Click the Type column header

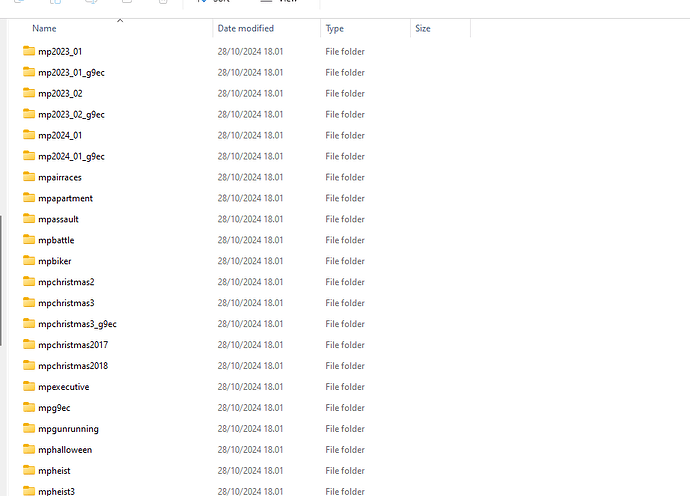point(334,29)
